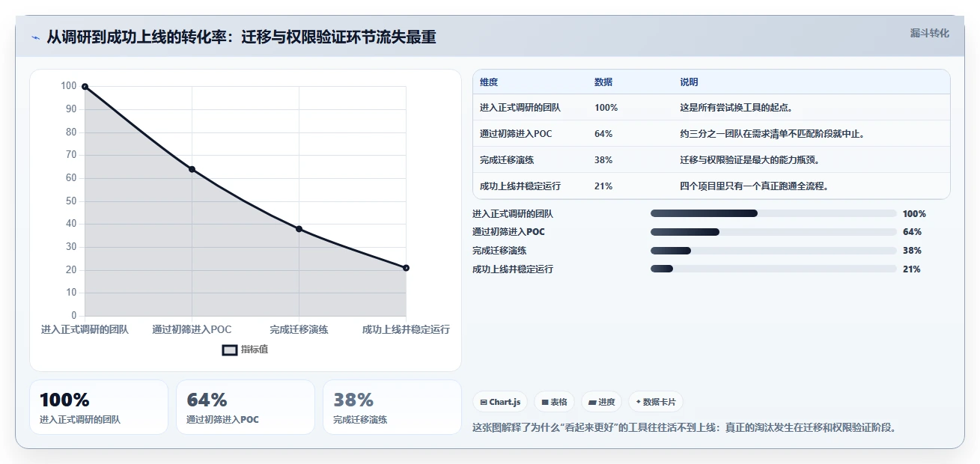Screen dimensions: 980x464
Task: Click the table icon in the 表格 tag
Action: pyautogui.click(x=545, y=402)
